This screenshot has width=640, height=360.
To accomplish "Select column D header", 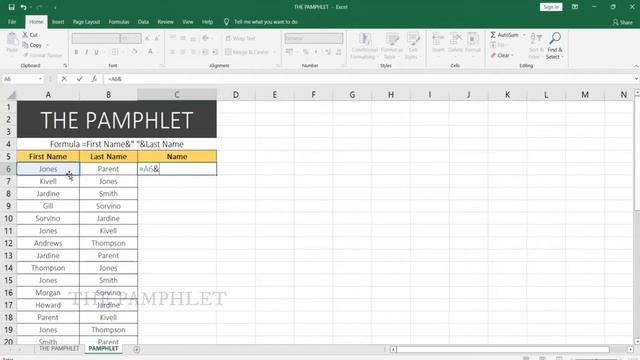I will coord(236,95).
